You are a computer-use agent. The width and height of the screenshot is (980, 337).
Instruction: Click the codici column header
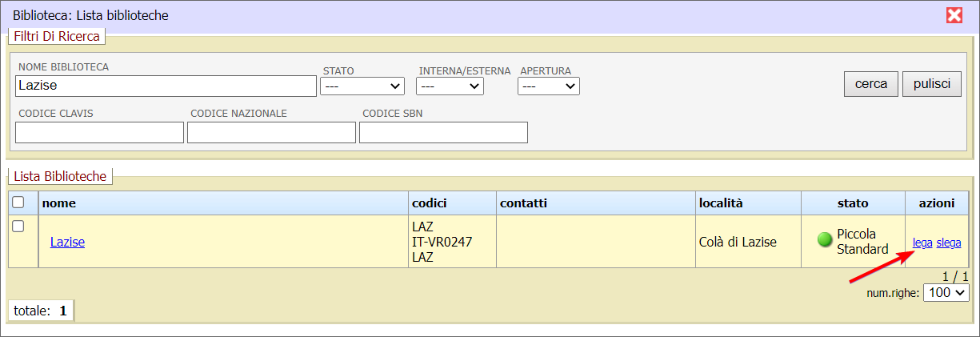[x=430, y=203]
